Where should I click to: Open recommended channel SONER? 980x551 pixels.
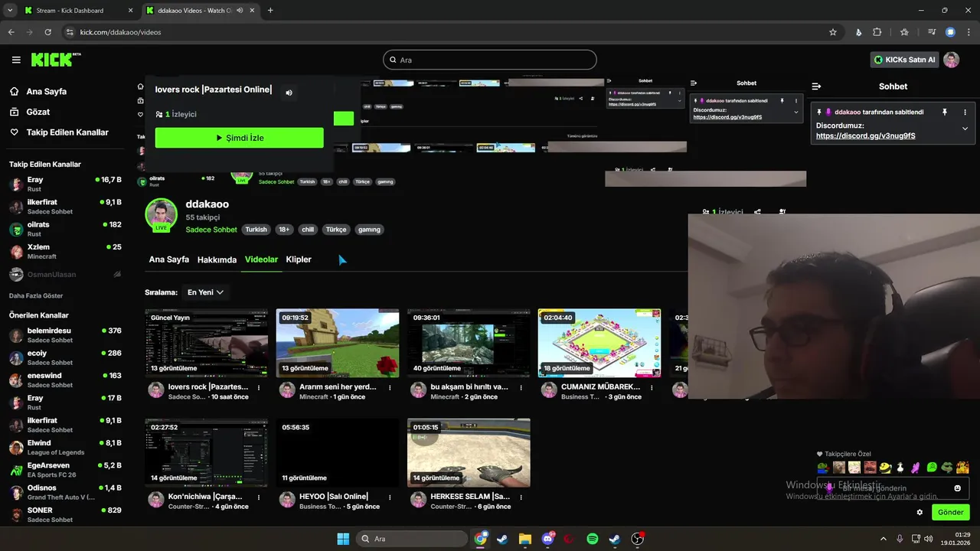(x=65, y=514)
